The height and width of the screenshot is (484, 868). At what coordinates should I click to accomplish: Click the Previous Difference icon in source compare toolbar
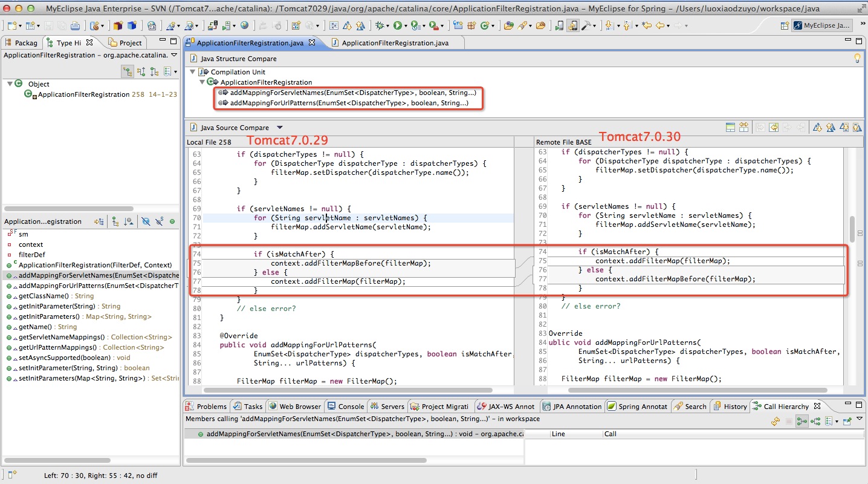[831, 127]
